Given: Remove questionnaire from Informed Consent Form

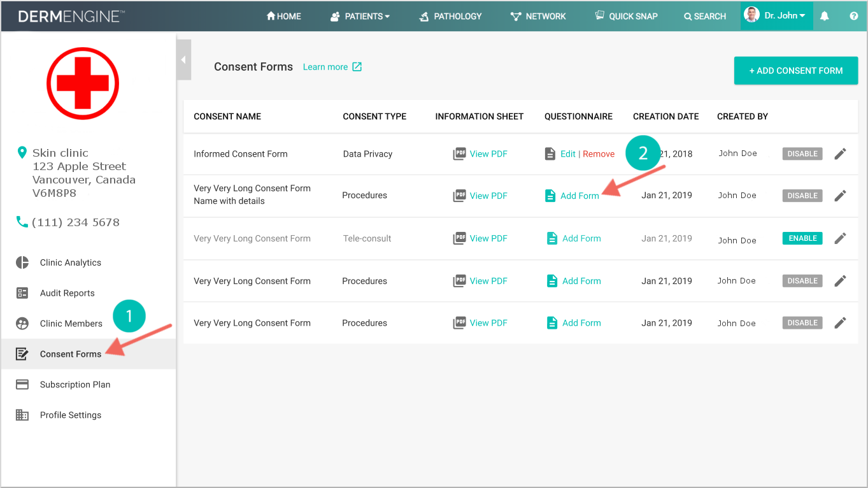Looking at the screenshot, I should [599, 154].
